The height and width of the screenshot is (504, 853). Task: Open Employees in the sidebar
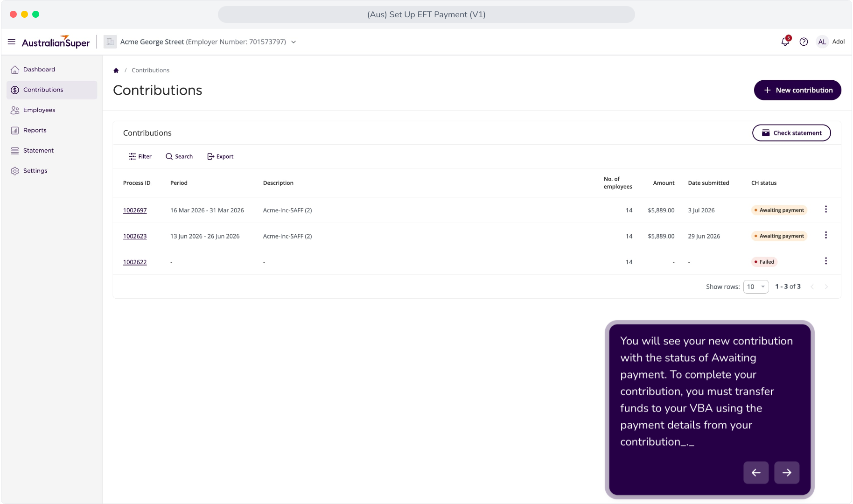coord(52,110)
